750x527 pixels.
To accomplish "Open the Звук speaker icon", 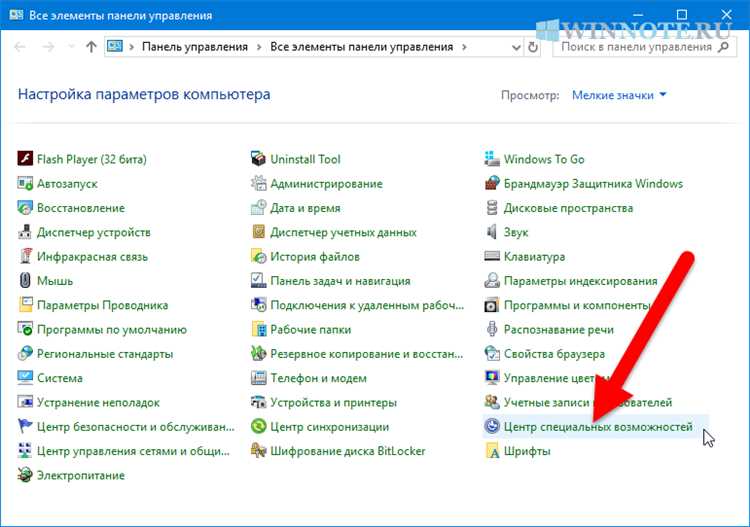I will click(492, 231).
